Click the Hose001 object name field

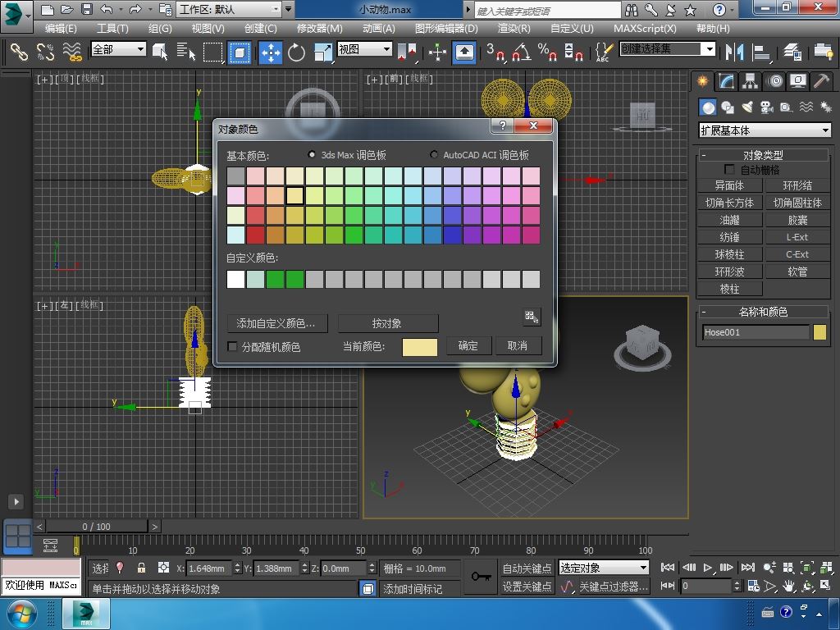click(756, 332)
